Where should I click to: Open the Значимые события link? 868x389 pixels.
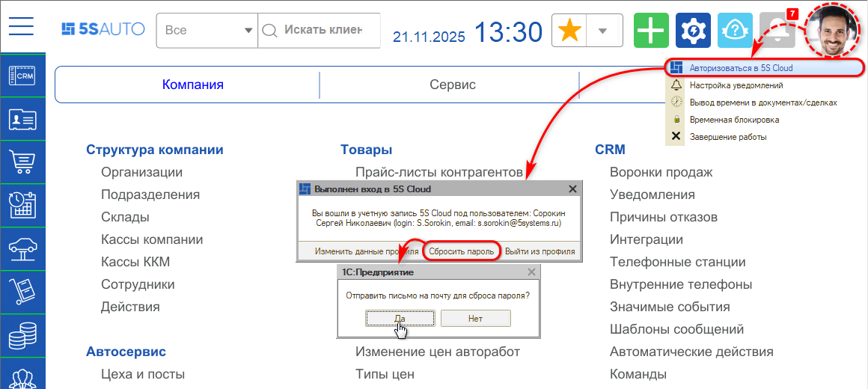670,307
